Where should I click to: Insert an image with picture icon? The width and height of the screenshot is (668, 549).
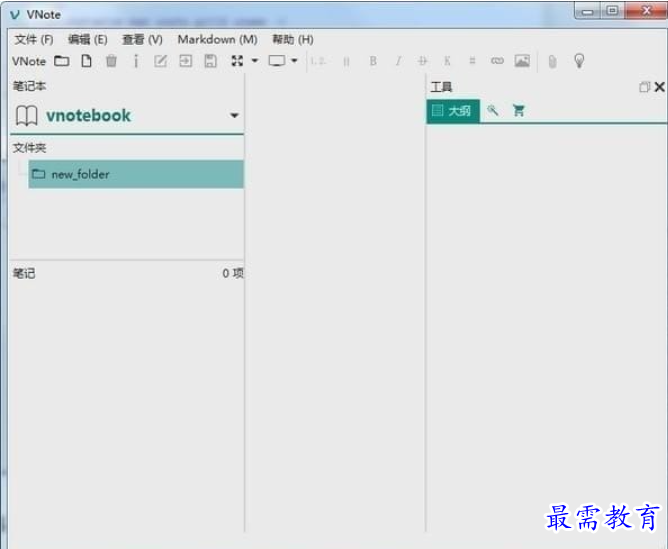click(522, 61)
